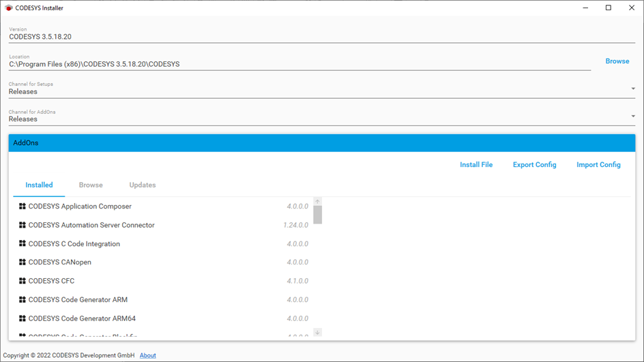Open the About link
Screen dimensions: 644x362
tap(148, 355)
